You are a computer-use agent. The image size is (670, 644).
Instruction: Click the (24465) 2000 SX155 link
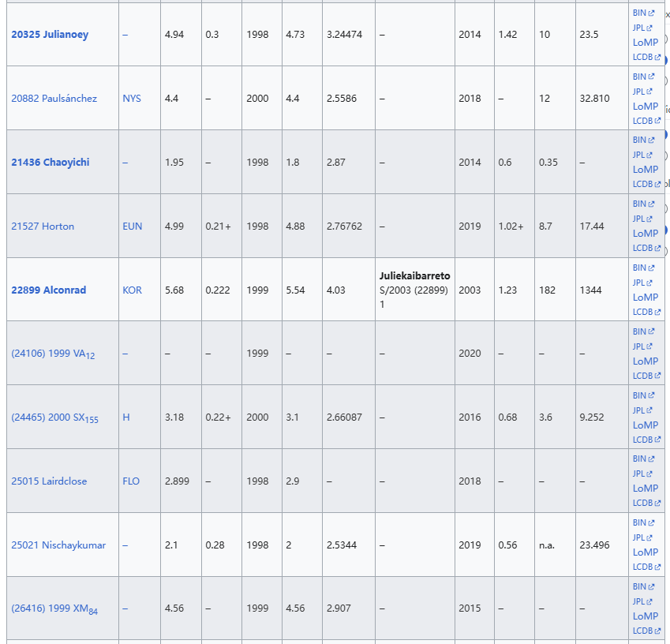click(54, 417)
